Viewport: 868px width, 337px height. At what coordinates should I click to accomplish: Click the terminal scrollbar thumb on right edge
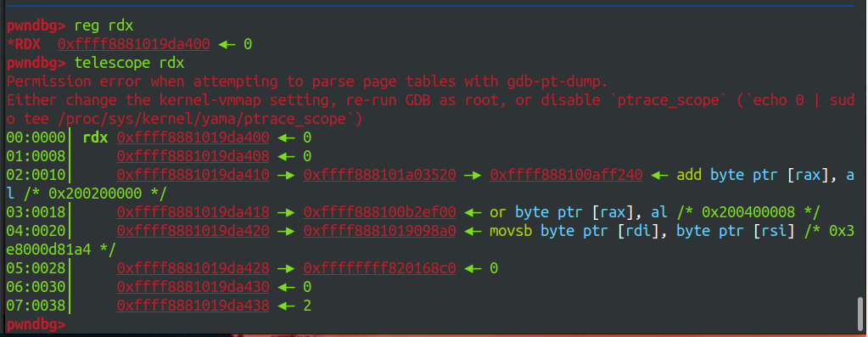tap(860, 313)
